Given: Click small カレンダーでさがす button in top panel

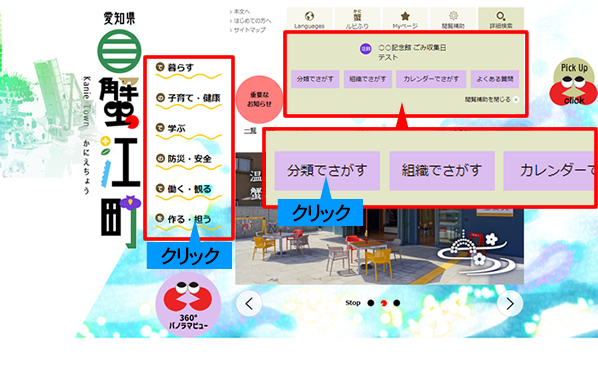Looking at the screenshot, I should [431, 79].
